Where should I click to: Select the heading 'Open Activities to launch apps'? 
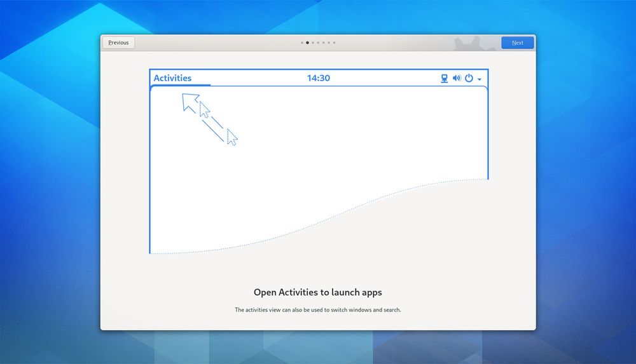[x=317, y=292]
